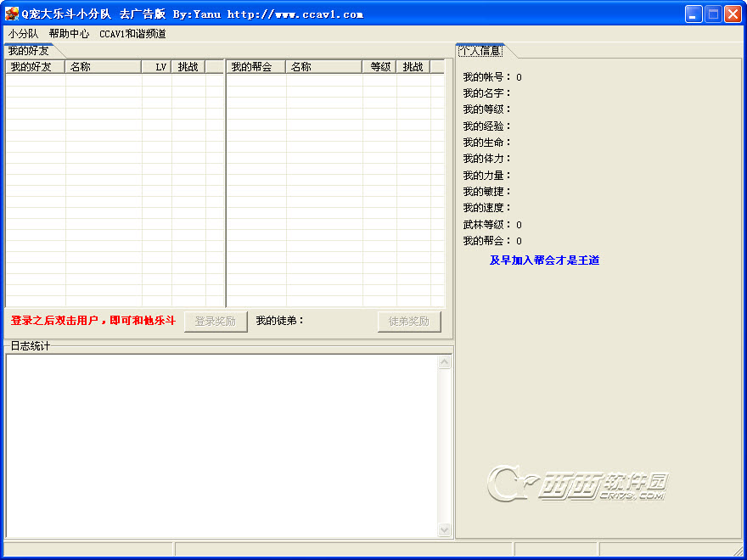Click 挑战 header in the friends list
The image size is (747, 560).
click(188, 67)
